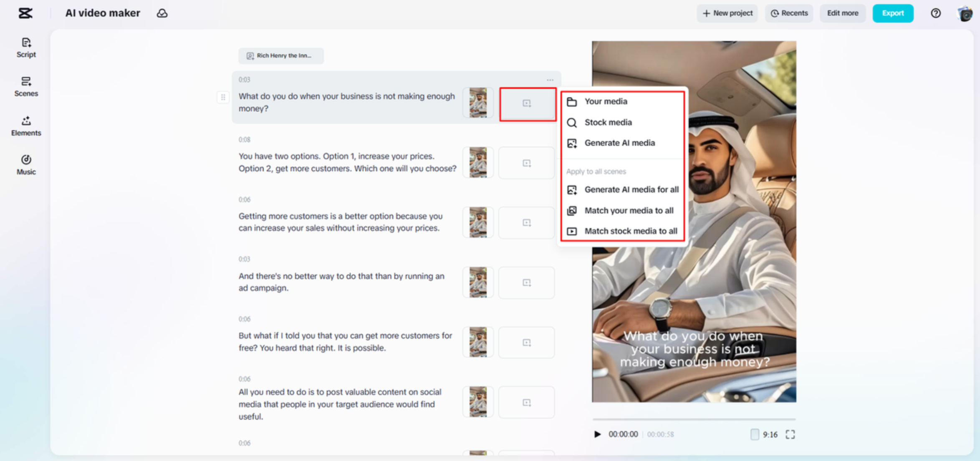Toggle fullscreen preview icon
Image resolution: width=980 pixels, height=461 pixels.
[x=790, y=434]
